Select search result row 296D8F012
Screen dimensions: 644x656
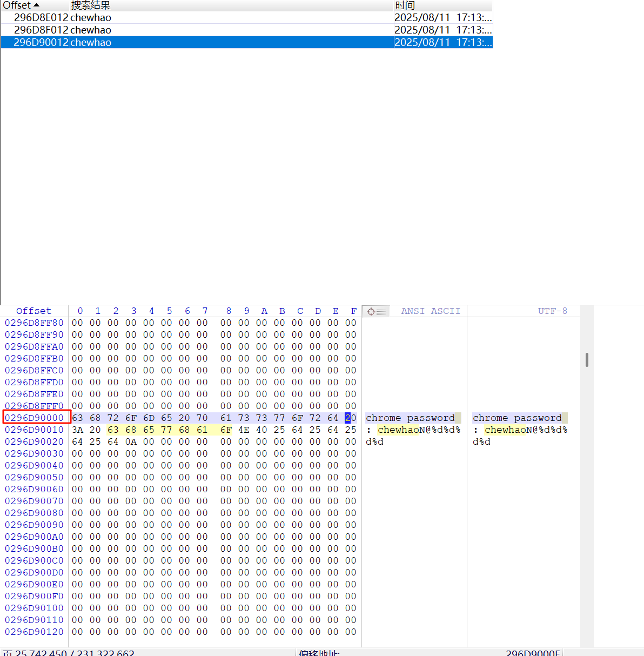246,30
